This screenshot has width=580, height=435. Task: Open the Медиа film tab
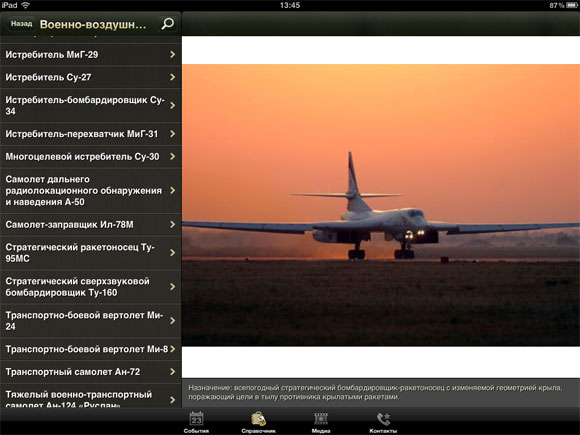321,422
